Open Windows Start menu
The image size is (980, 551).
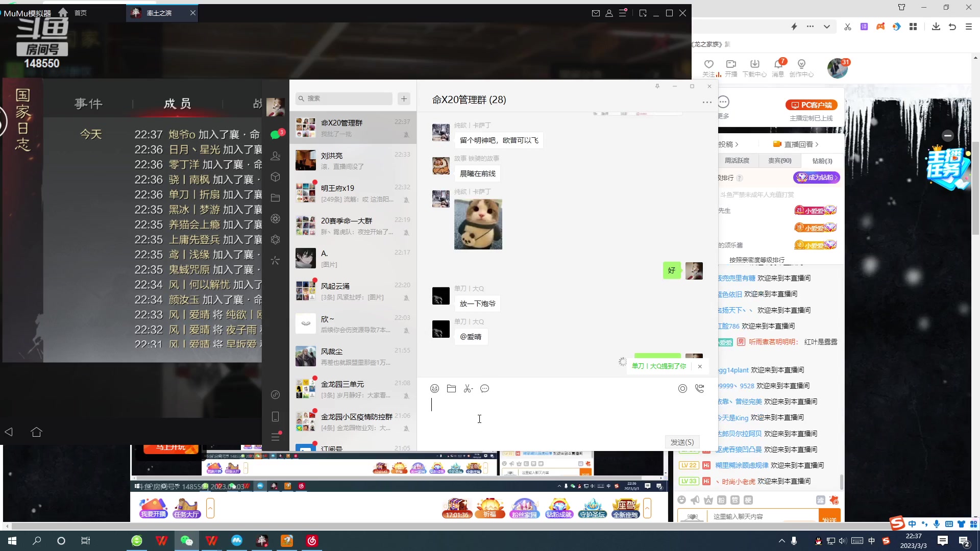tap(12, 541)
